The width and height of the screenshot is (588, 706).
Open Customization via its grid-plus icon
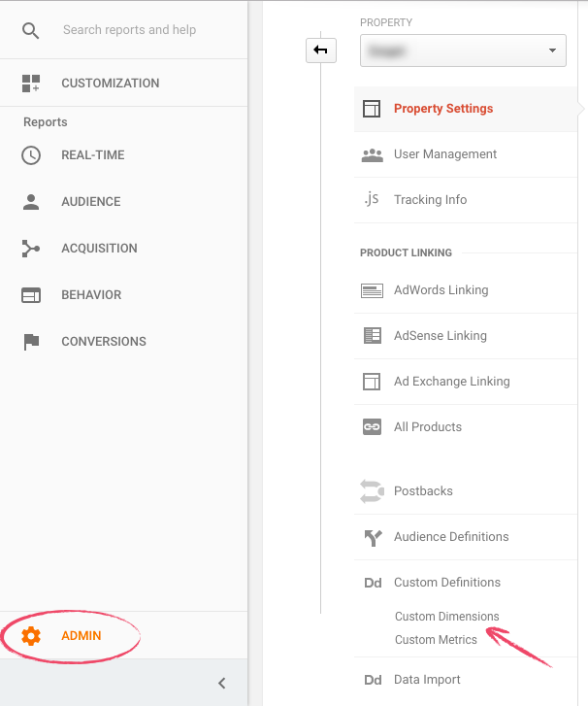[x=31, y=84]
